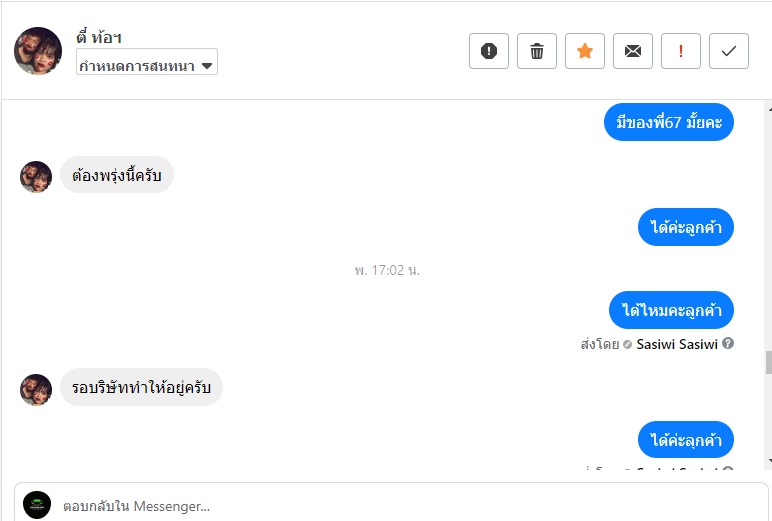Open the กำหนดการสนทนา dropdown
This screenshot has width=772, height=521.
click(147, 66)
